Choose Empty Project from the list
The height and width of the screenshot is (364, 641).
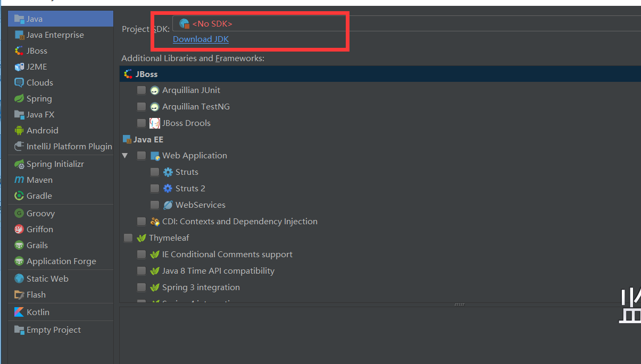[53, 330]
